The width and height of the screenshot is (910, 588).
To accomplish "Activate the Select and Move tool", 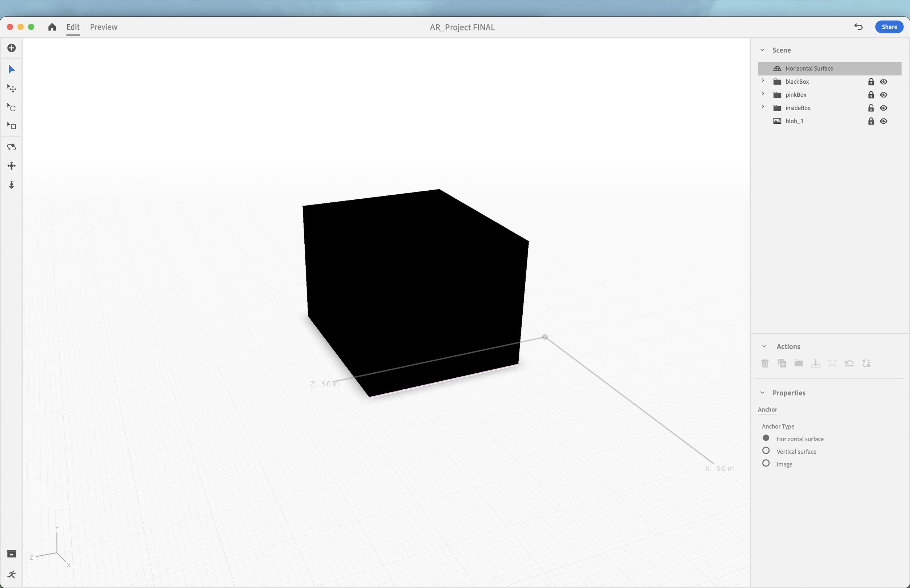I will (11, 88).
